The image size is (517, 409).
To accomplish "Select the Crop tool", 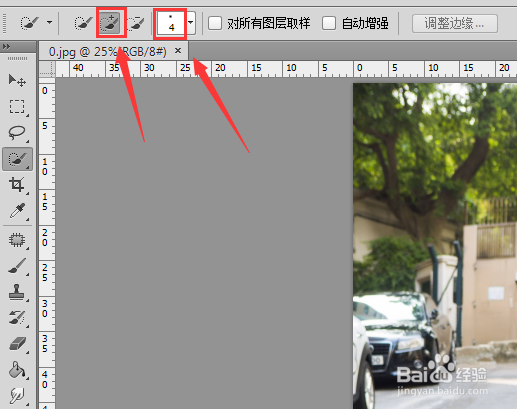I will point(17,184).
